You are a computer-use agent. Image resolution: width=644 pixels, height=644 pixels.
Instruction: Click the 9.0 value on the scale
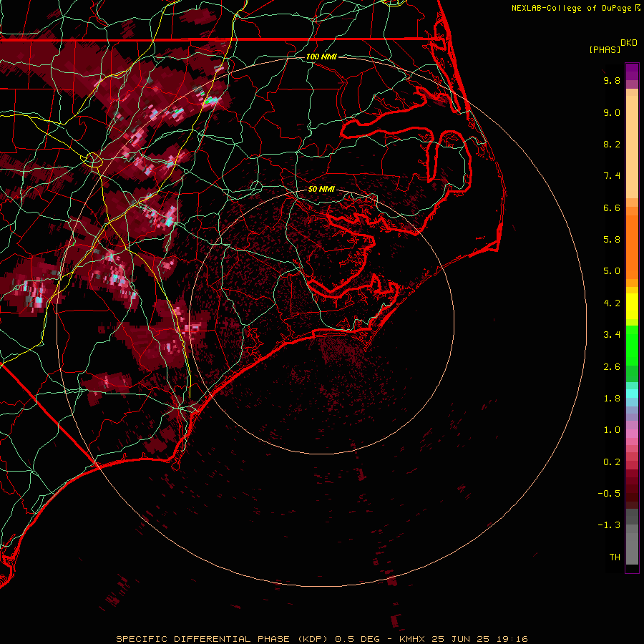612,112
